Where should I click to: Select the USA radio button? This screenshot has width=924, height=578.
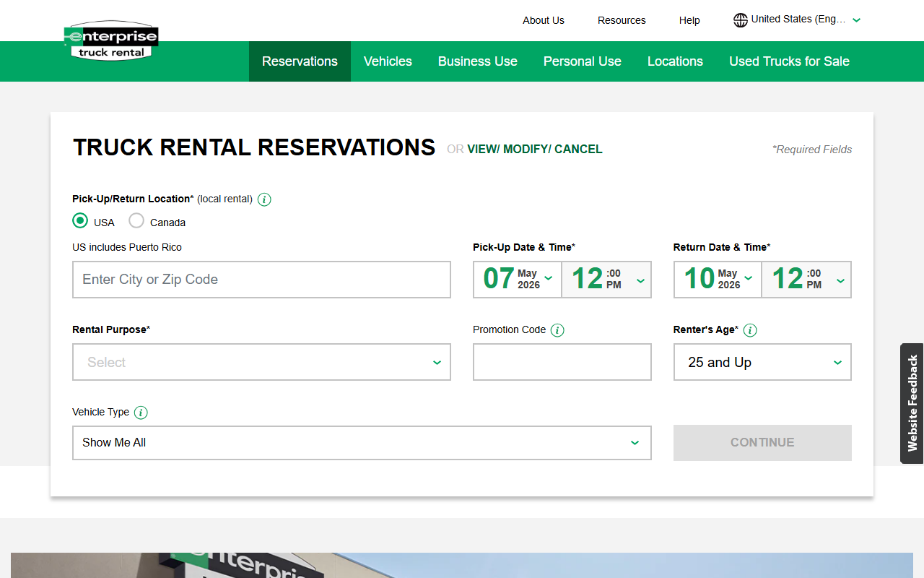coord(80,221)
